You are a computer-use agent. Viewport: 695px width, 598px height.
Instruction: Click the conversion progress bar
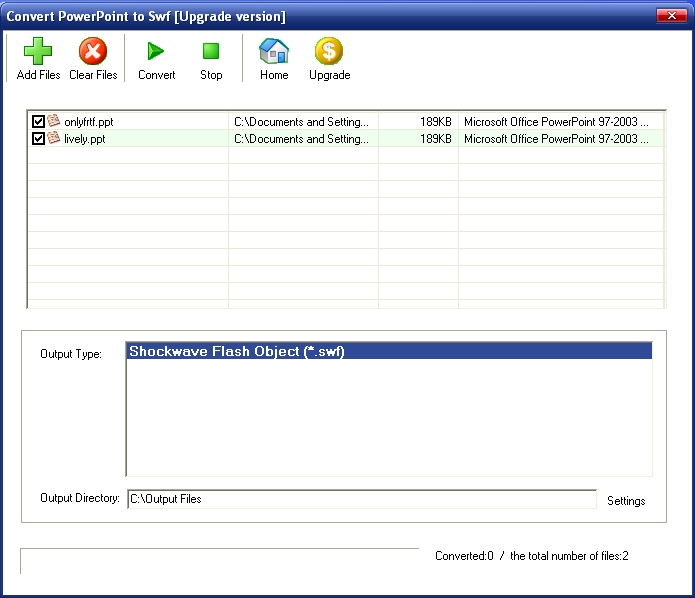(219, 561)
